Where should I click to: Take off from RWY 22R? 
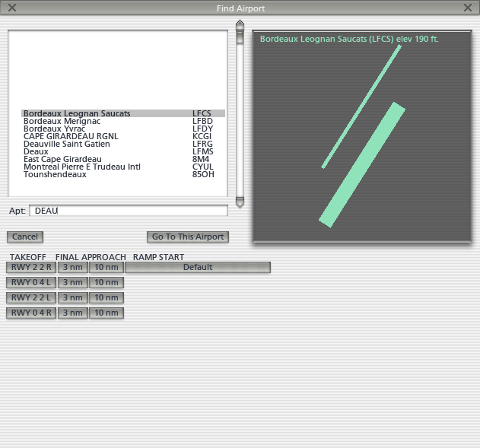tap(31, 267)
